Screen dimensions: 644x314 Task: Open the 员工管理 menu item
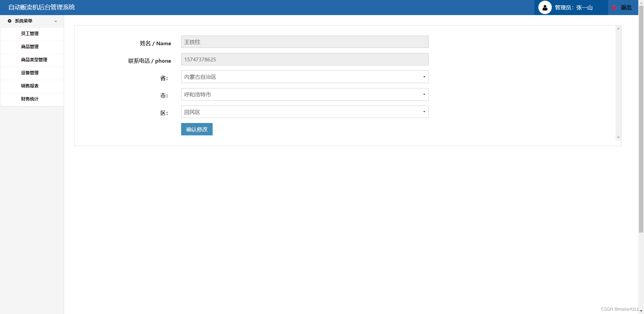coord(32,34)
